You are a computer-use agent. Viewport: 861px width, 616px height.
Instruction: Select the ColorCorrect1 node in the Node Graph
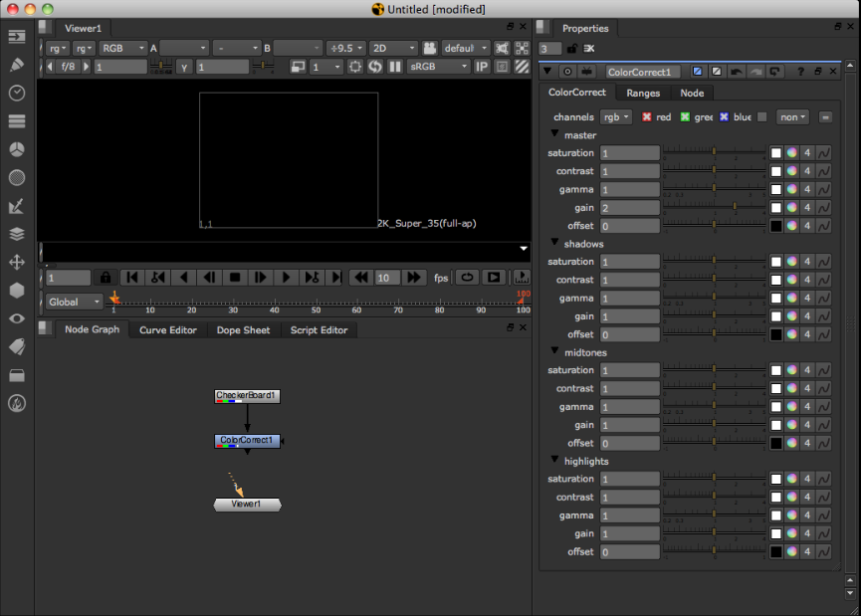(x=246, y=441)
